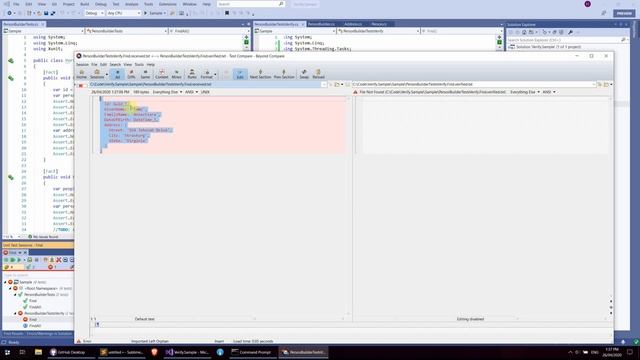
Task: Click Save All icon in Visual Studio toolbar
Action: click(53, 13)
